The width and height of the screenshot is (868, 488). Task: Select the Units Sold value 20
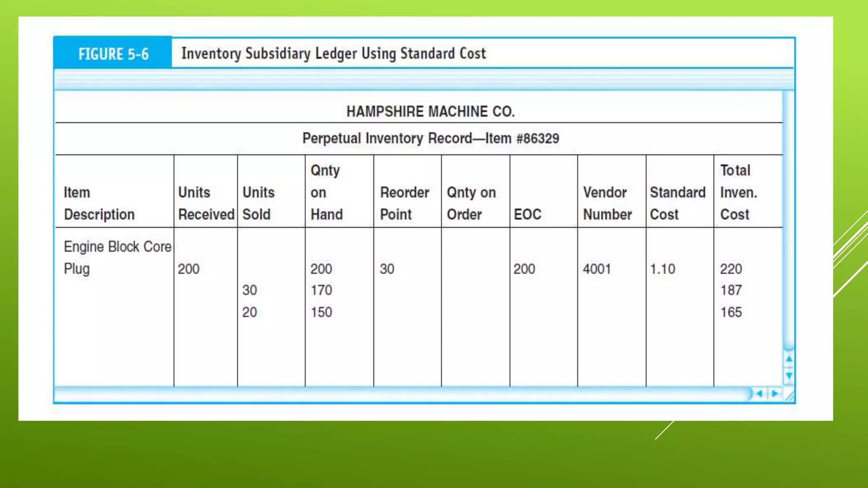250,312
